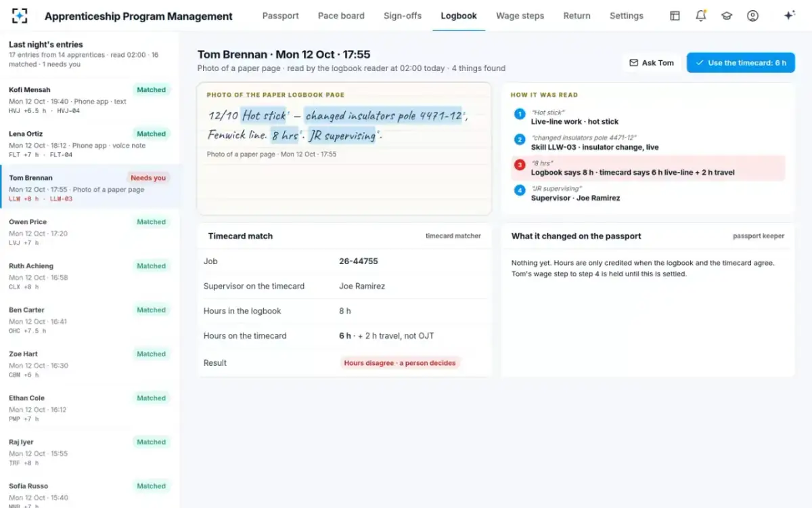Click Use the timecard: 6 h

click(741, 63)
